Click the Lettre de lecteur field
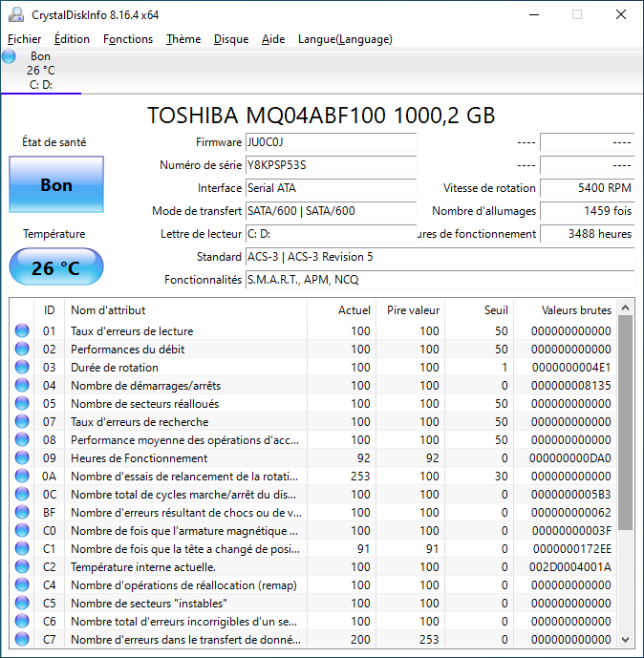The height and width of the screenshot is (658, 644). 331,234
